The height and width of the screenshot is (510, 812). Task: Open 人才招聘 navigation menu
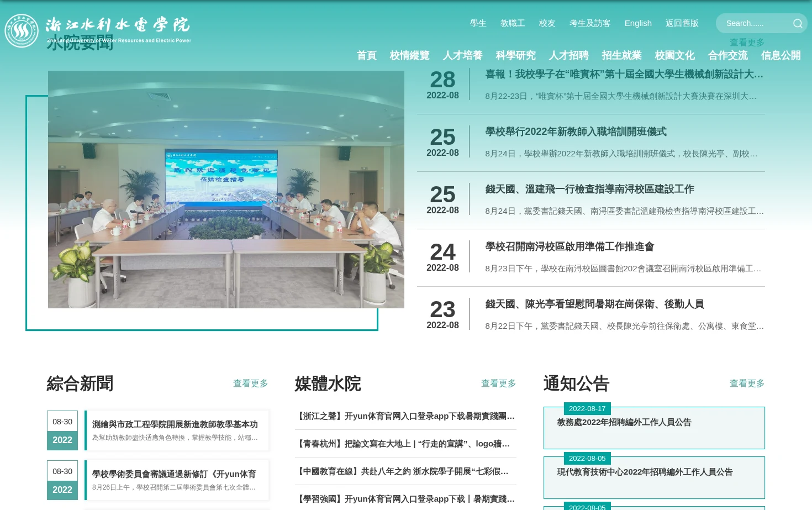pyautogui.click(x=568, y=55)
